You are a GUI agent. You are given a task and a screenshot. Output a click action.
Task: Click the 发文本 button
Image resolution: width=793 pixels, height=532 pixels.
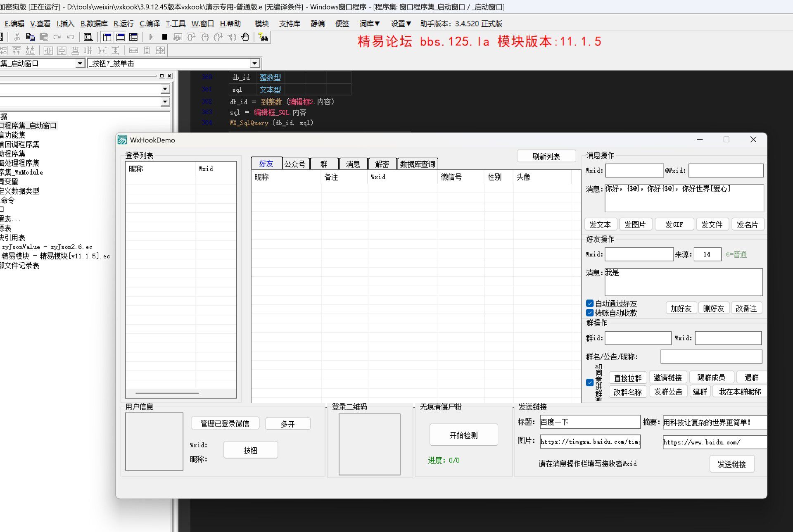601,224
